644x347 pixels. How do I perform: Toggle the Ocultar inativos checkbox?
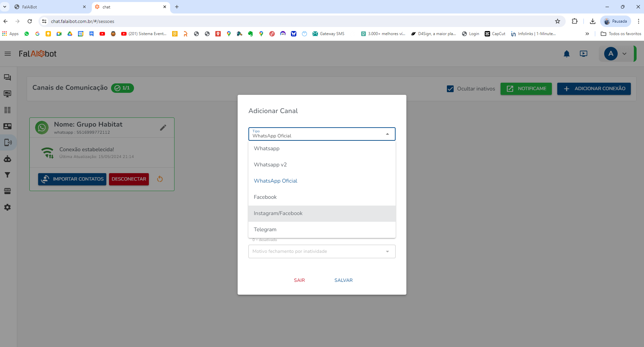[x=450, y=89]
